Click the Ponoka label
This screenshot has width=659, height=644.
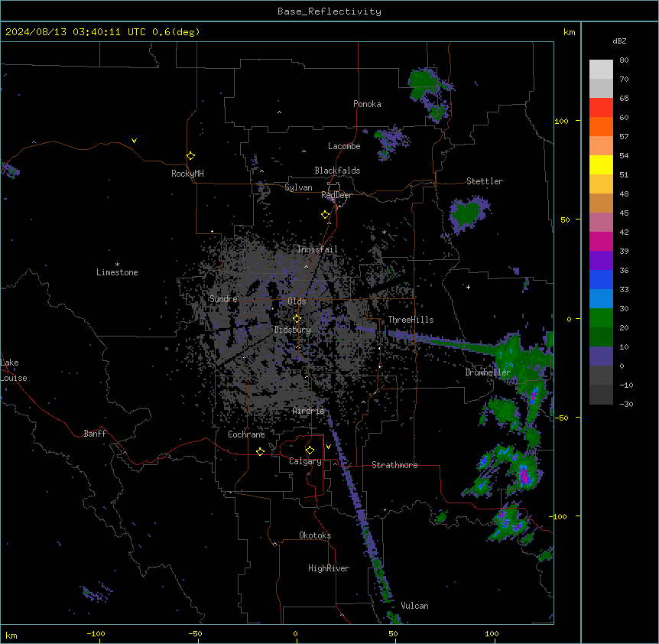pyautogui.click(x=367, y=104)
